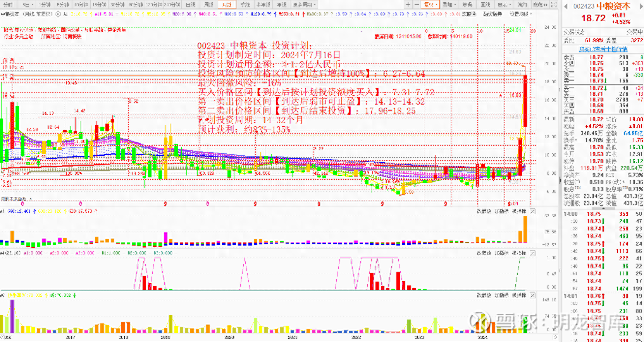Screen dimensions: 644x342
Task: Switch to the 240分钟 chart tab
Action: click(x=172, y=5)
